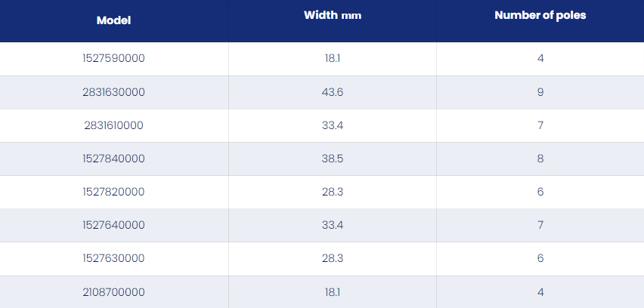This screenshot has height=308, width=644.
Task: Click the 8 poles value
Action: (540, 159)
